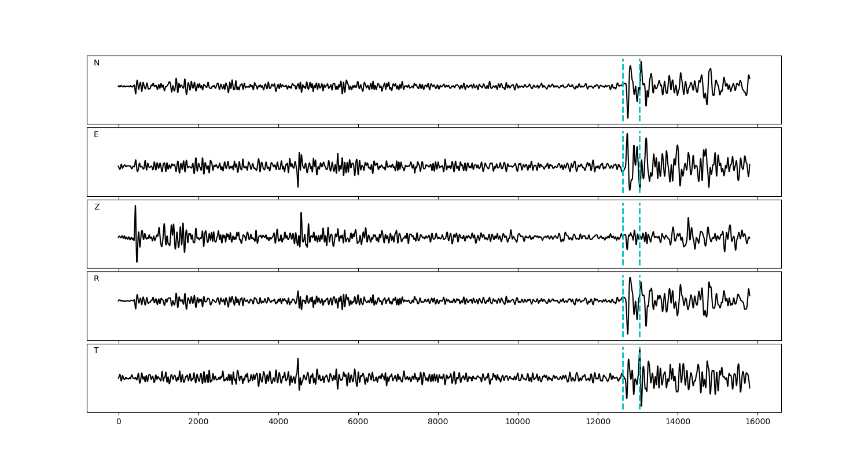
Task: Click the 0 tick label on x-axis
Action: click(119, 422)
